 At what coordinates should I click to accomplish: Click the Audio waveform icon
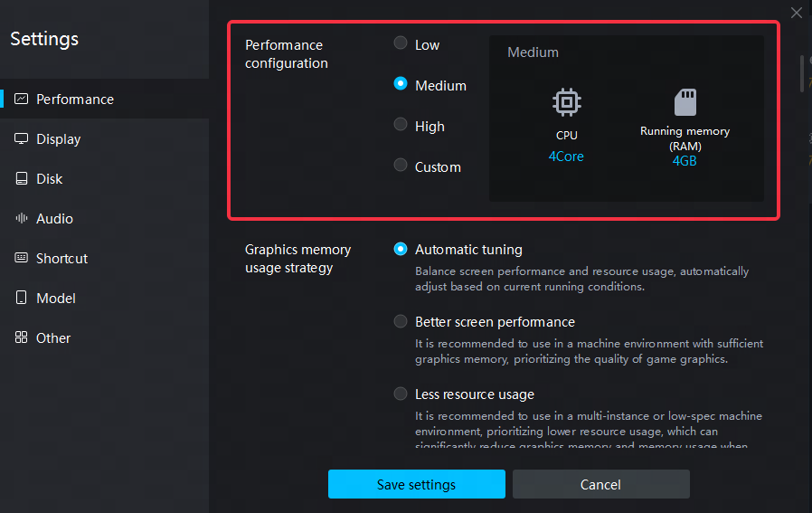pos(21,218)
